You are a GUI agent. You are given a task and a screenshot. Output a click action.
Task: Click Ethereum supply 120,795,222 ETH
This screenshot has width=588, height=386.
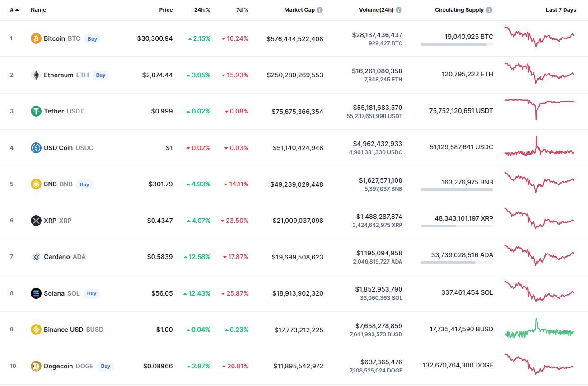pyautogui.click(x=467, y=74)
